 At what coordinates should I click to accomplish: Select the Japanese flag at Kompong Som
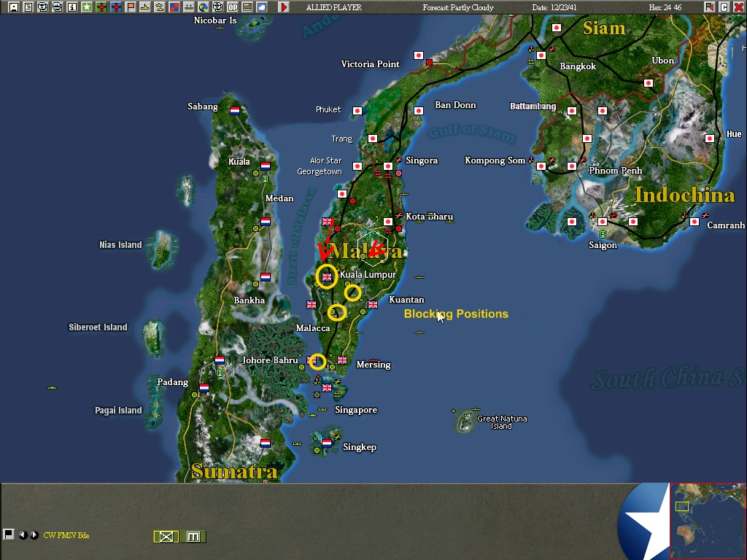[x=541, y=166]
